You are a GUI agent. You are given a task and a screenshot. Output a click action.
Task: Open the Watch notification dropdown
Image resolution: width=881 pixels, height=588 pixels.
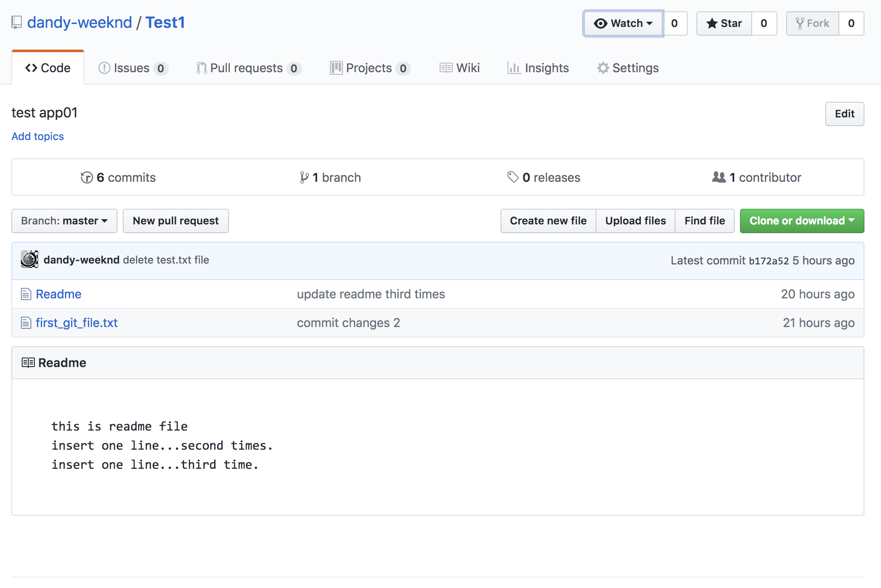(623, 23)
